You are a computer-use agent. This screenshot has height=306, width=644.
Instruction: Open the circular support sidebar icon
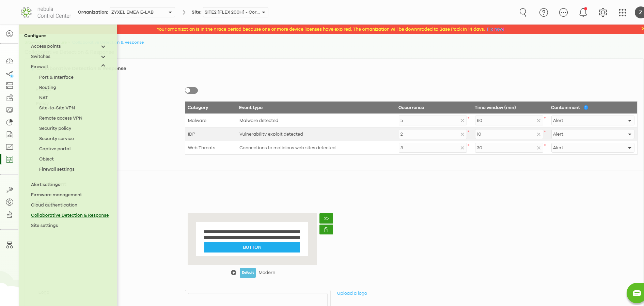(10, 202)
